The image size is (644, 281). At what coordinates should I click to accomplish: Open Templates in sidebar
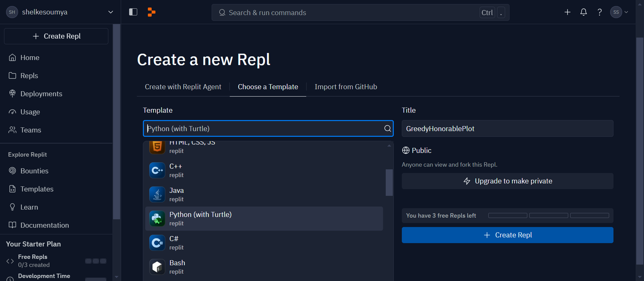click(56, 189)
